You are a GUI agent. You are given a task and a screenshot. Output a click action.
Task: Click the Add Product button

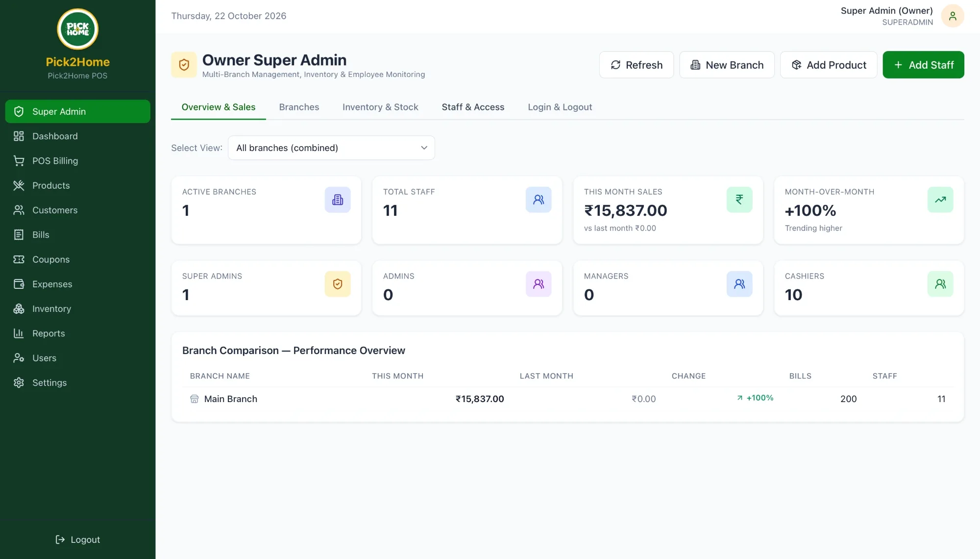coord(829,65)
